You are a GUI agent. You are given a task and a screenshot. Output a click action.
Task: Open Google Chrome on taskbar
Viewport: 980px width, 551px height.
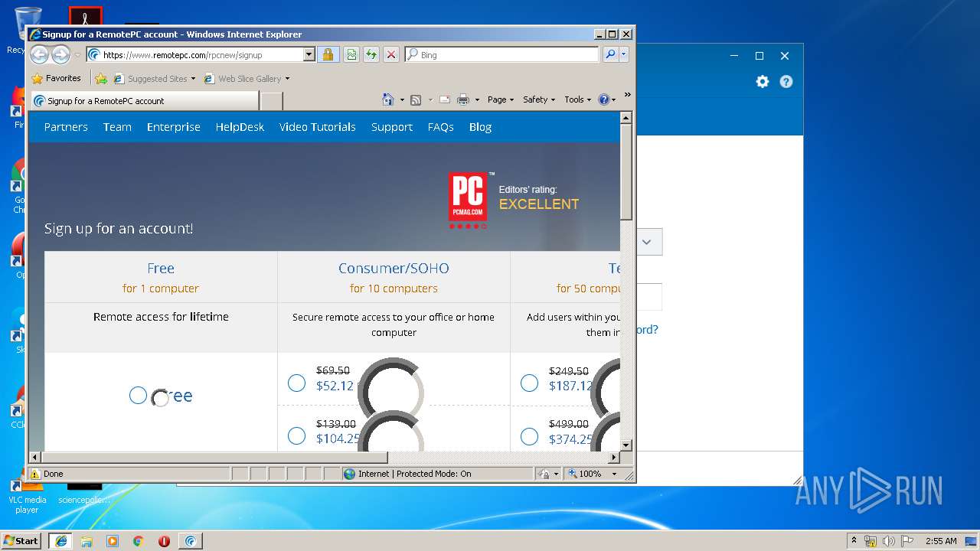138,541
